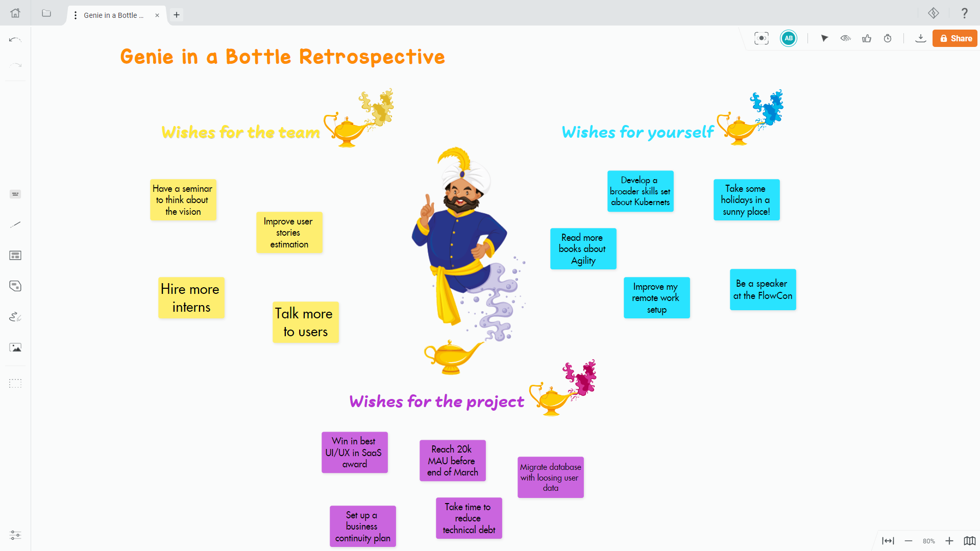Click the Share button
The height and width of the screenshot is (551, 980).
tap(954, 38)
